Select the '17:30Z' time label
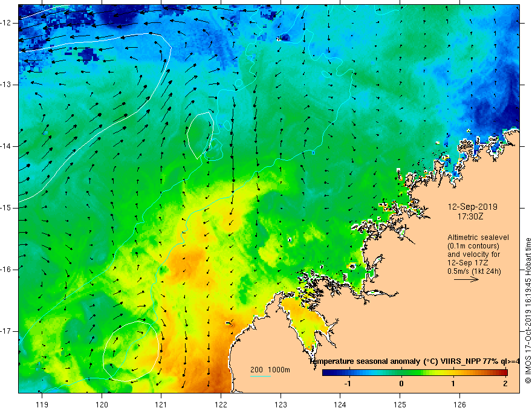Viewport: 532px width, 411px height. pos(470,216)
